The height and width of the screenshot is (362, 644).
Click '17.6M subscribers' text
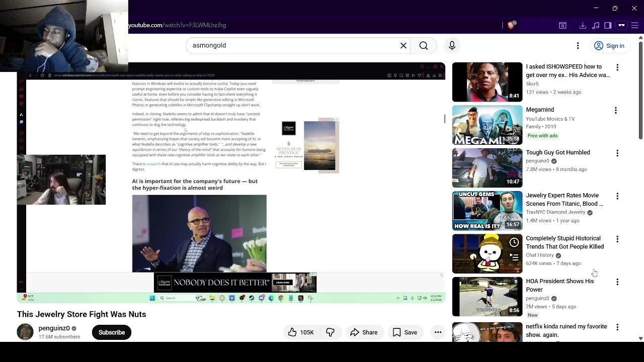59,337
